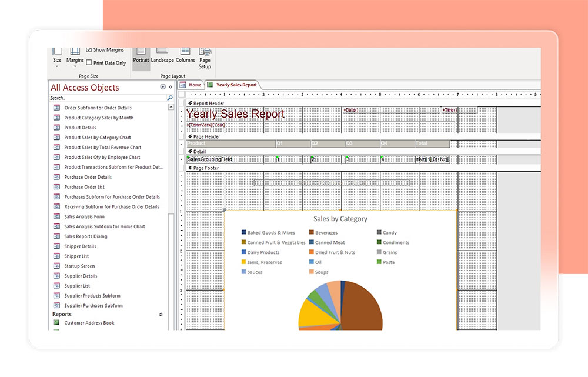The height and width of the screenshot is (377, 588).
Task: Select Portrait page orientation
Action: pos(141,56)
